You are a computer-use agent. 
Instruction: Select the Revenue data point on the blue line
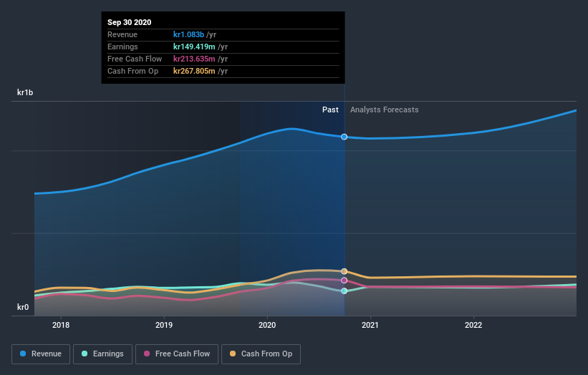344,137
